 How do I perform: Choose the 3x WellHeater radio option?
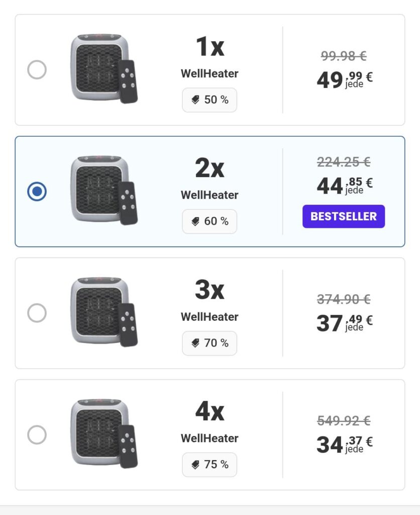coord(37,313)
